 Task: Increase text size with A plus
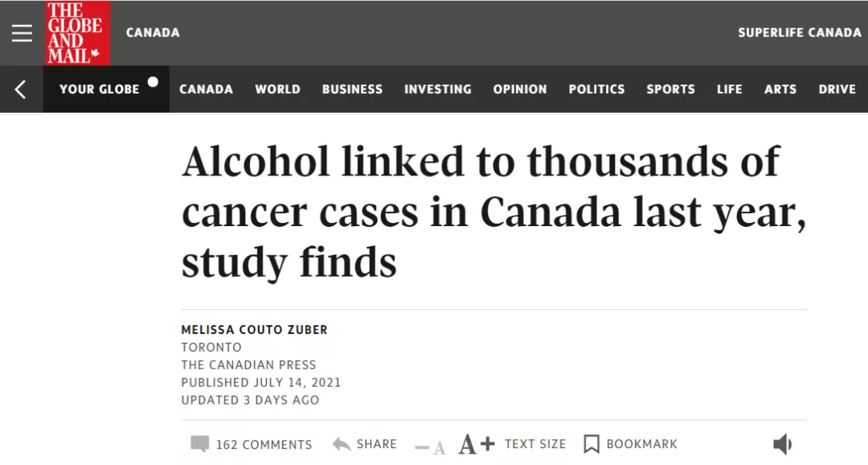tap(476, 444)
